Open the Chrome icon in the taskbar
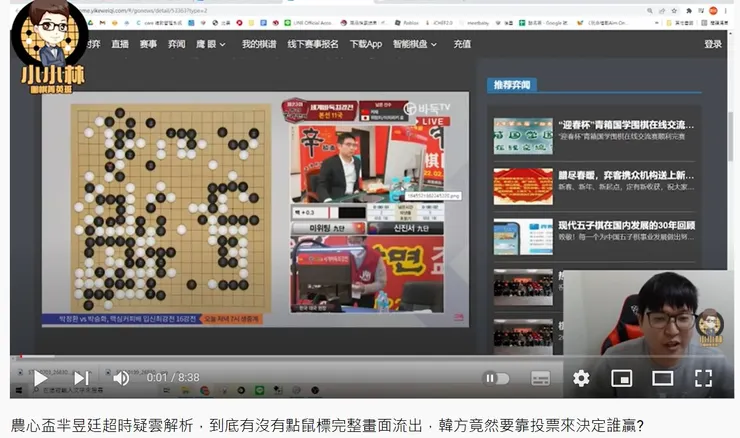The image size is (740, 438). (x=204, y=390)
